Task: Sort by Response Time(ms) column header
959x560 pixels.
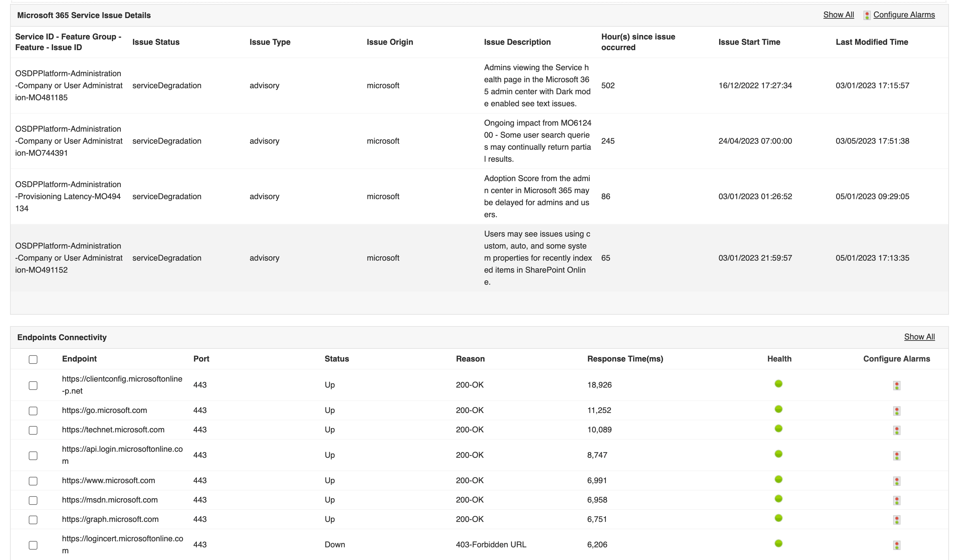Action: (625, 359)
